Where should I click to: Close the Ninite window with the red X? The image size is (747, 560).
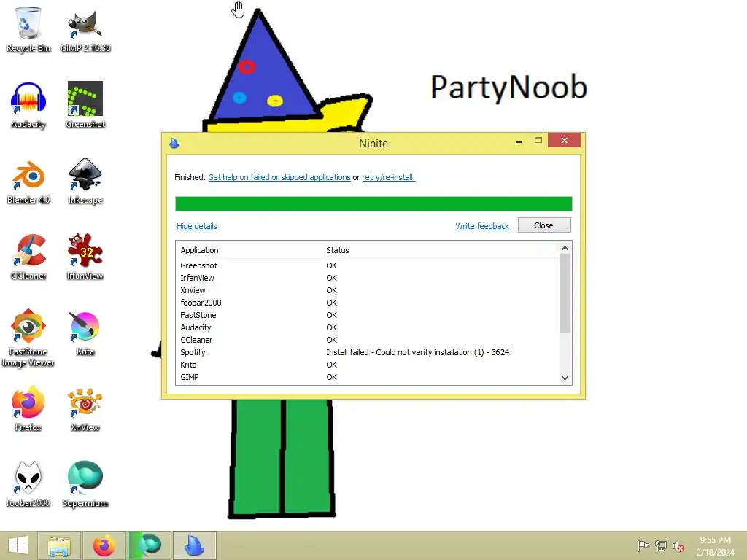pyautogui.click(x=565, y=141)
